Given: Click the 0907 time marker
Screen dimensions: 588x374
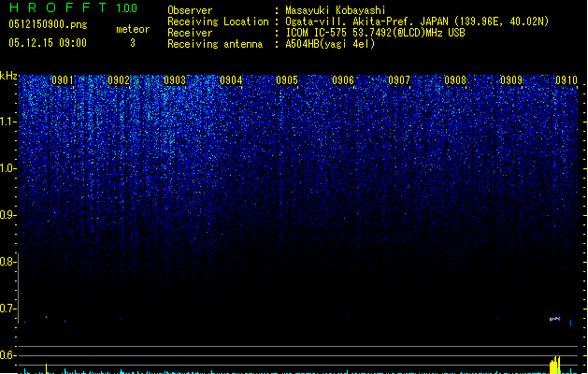Looking at the screenshot, I should click(399, 80).
